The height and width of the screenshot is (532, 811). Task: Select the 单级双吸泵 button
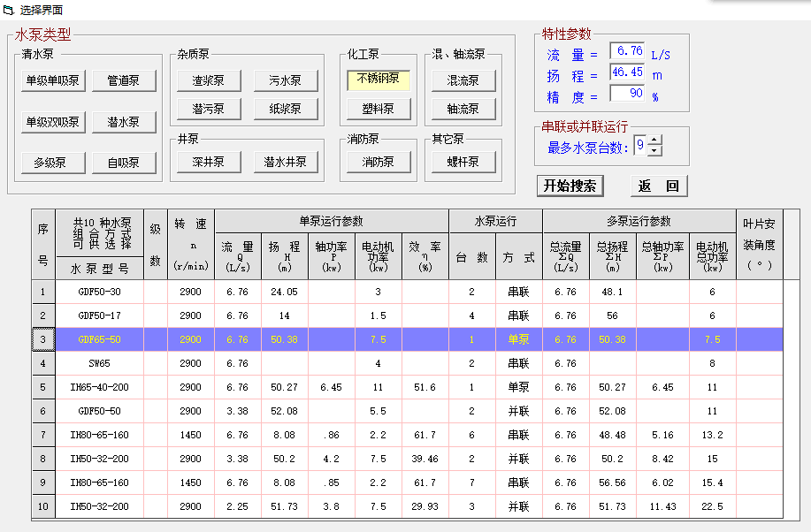(53, 122)
